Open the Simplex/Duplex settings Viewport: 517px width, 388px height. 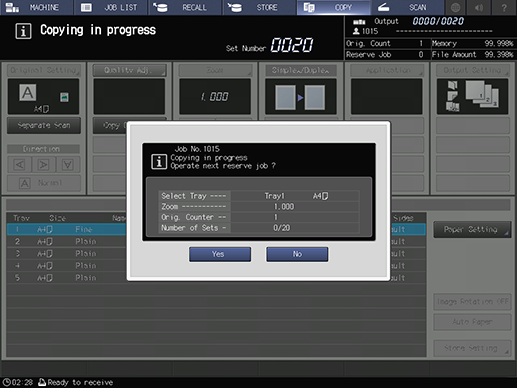301,70
